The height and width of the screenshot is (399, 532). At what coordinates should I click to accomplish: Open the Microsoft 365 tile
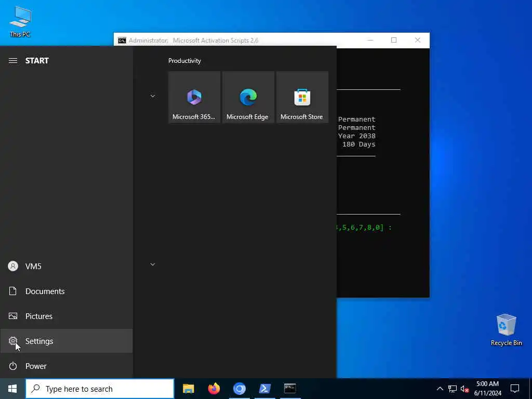click(x=194, y=97)
